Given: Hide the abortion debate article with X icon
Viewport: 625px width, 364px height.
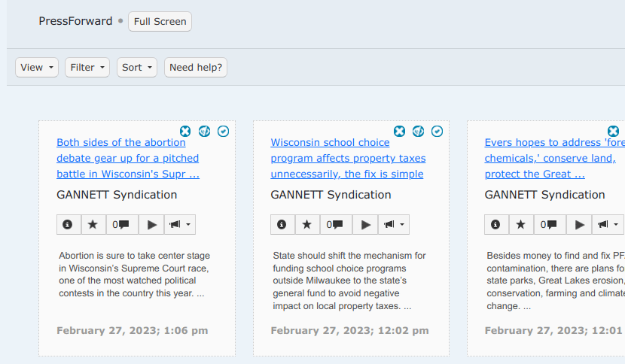Looking at the screenshot, I should tap(185, 131).
